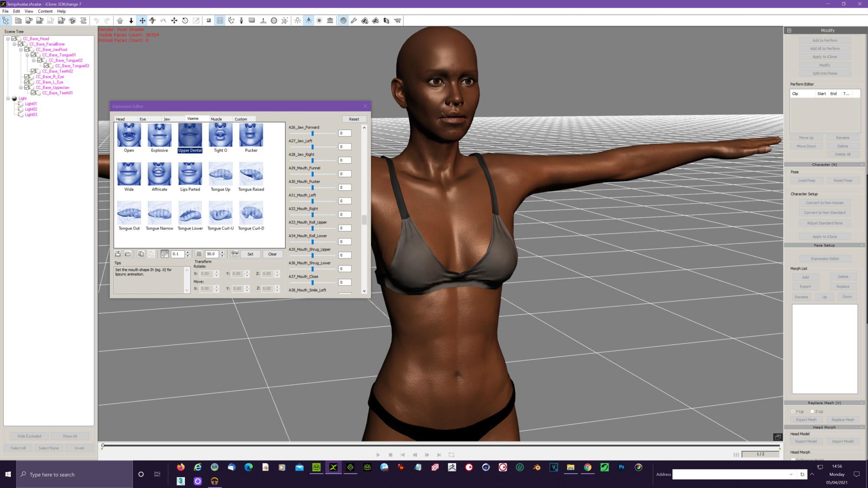This screenshot has height=488, width=868.
Task: Toggle CC_Base_Tongue01 checkbox
Action: 33,55
